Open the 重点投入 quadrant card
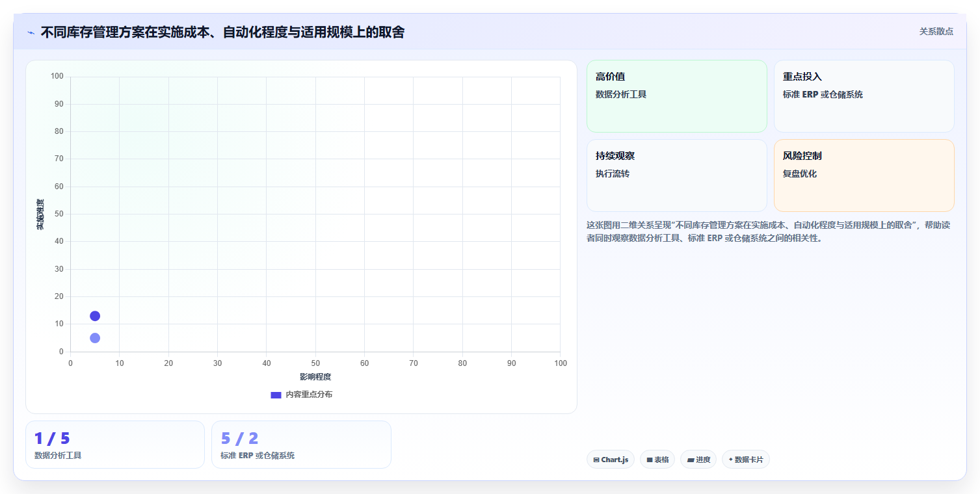Image resolution: width=980 pixels, height=494 pixels. pyautogui.click(x=864, y=96)
